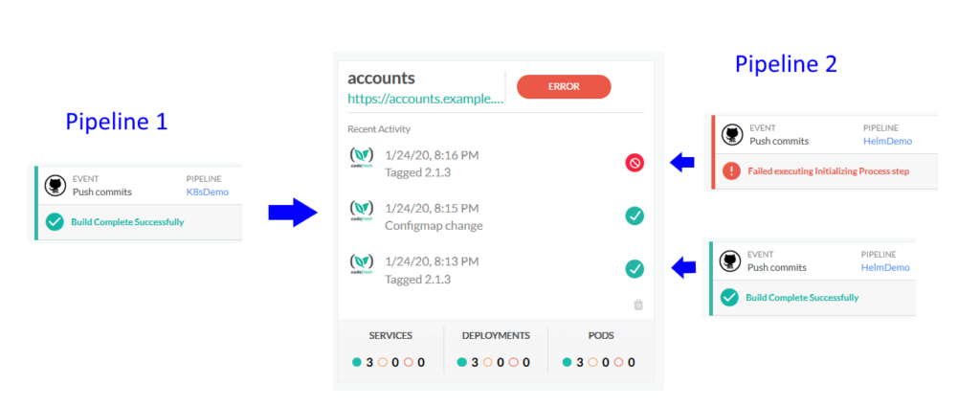Click Codefresh logo next to 8:13 PM entry

coord(362,265)
